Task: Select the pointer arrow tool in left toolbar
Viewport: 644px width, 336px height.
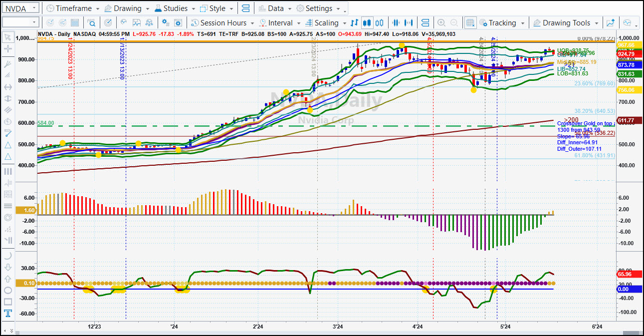Action: [7, 37]
